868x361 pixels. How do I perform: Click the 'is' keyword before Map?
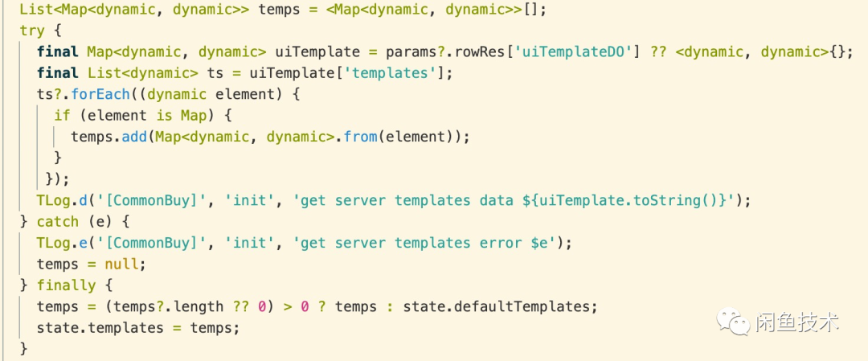pos(164,116)
